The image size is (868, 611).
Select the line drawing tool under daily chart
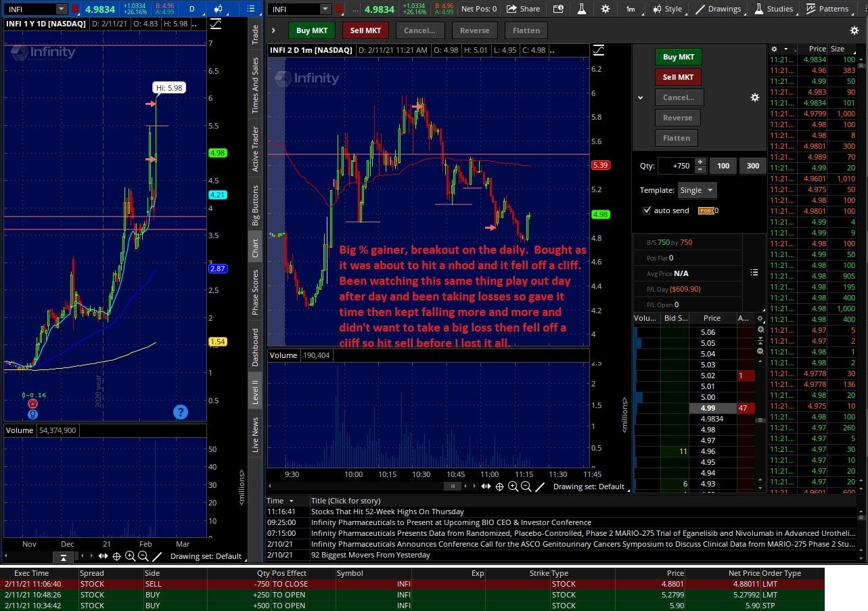157,556
